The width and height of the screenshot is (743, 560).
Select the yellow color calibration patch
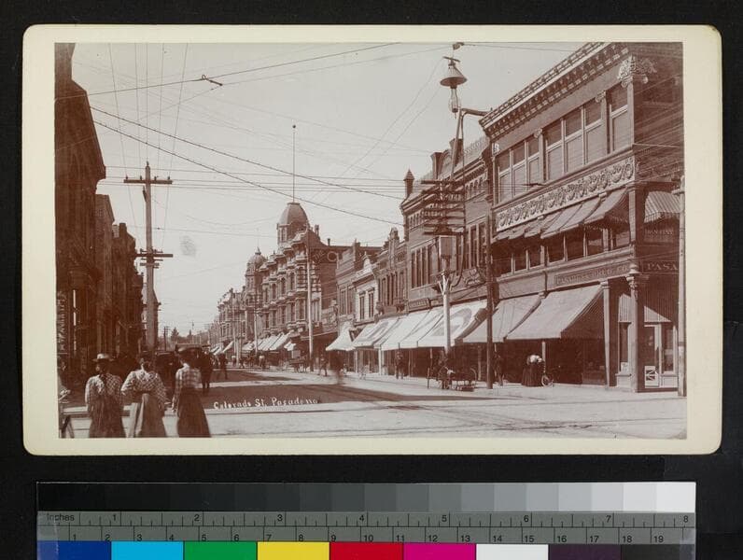293,551
